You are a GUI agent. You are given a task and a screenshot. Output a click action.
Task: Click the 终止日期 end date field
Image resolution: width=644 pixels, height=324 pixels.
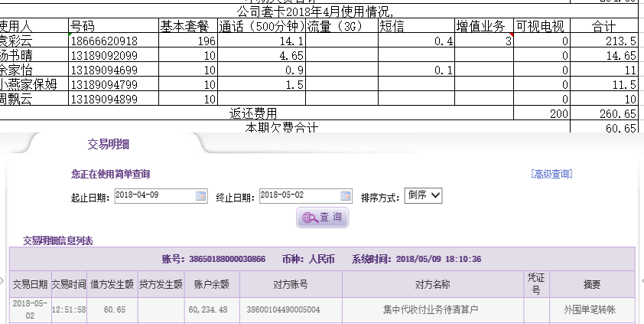299,196
